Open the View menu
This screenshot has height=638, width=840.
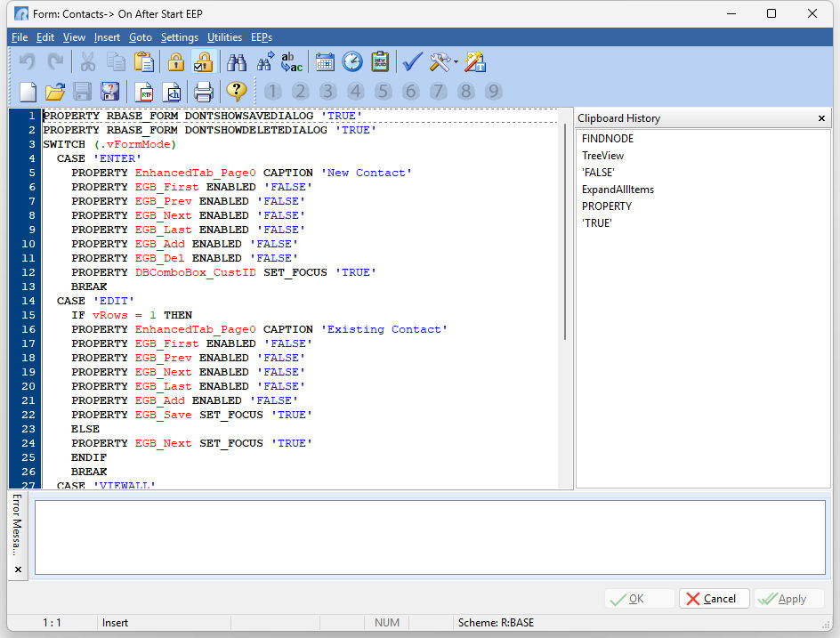pyautogui.click(x=74, y=37)
